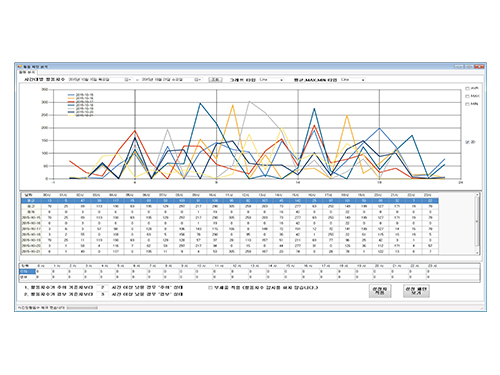Click the left button at bottom right
500x375 pixels.
click(x=380, y=291)
